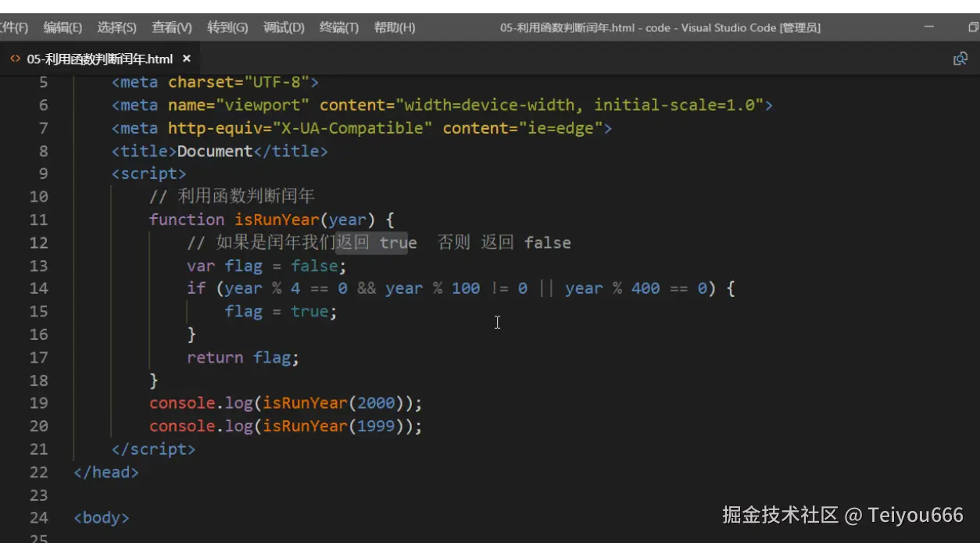This screenshot has height=543, width=980.
Task: Click line number 20 in the gutter
Action: coord(38,426)
